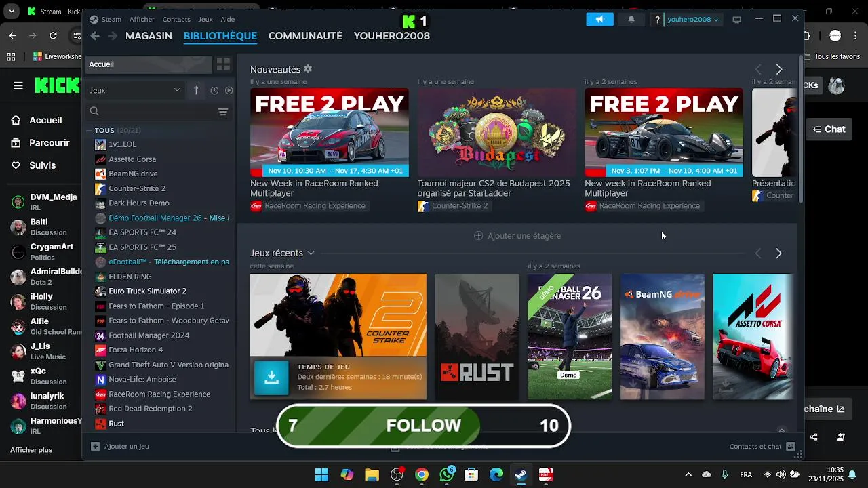Open Contacts et chat icon
The height and width of the screenshot is (488, 868).
coord(790,446)
